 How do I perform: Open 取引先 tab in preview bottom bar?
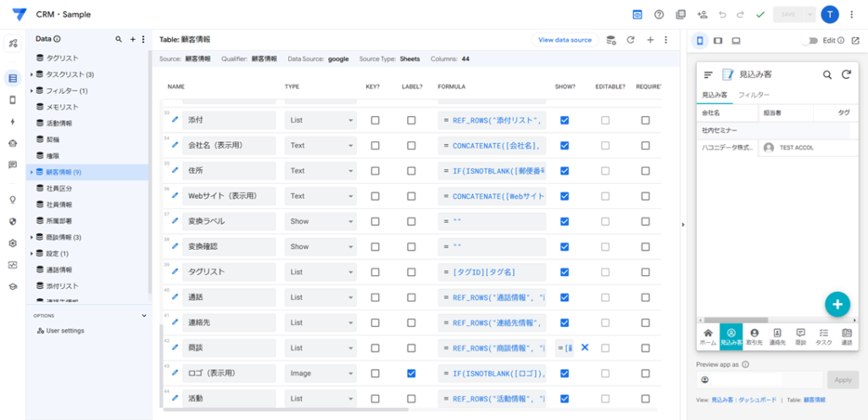(754, 336)
